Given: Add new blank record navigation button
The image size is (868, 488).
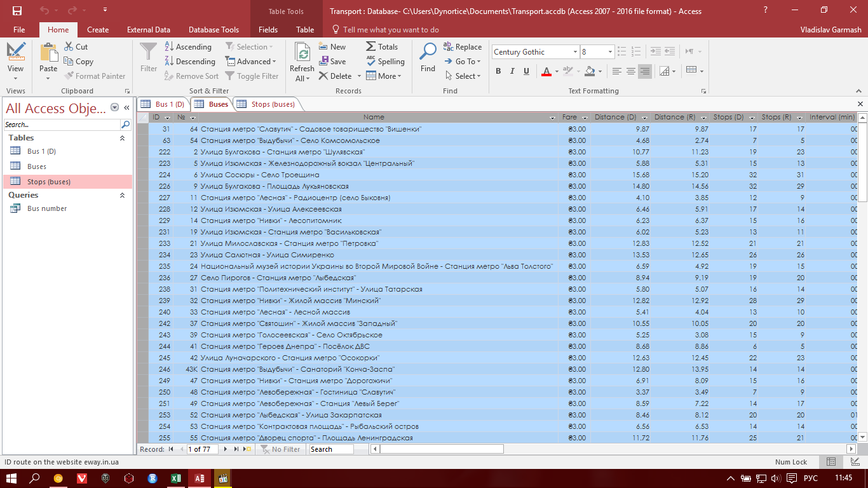Looking at the screenshot, I should point(248,449).
